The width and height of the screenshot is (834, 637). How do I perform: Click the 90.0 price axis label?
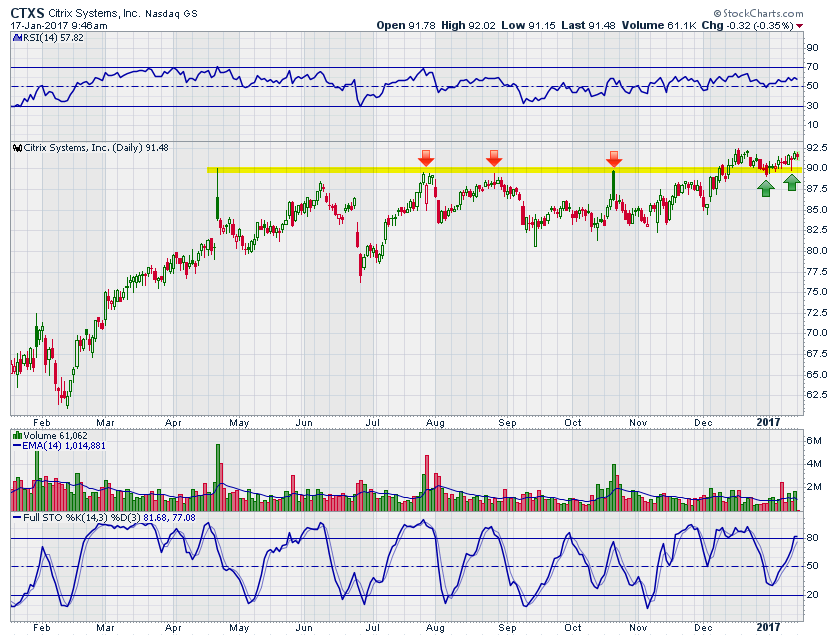point(816,167)
